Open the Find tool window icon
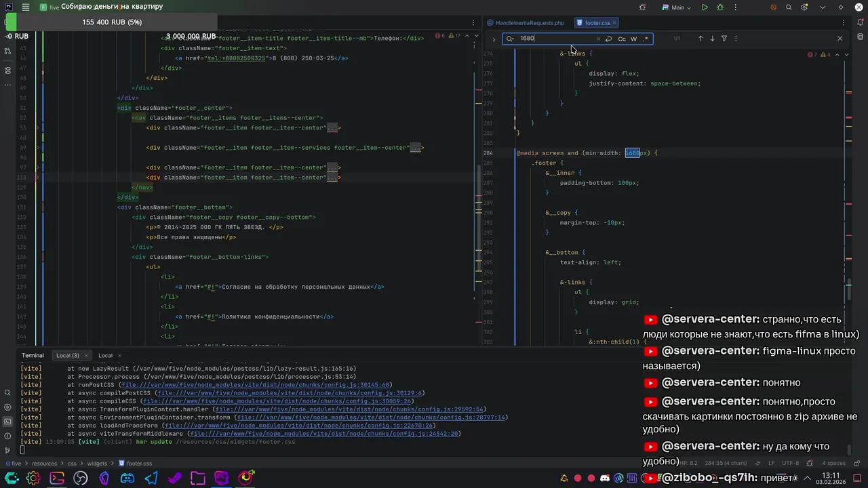This screenshot has height=488, width=868. pyautogui.click(x=7, y=392)
